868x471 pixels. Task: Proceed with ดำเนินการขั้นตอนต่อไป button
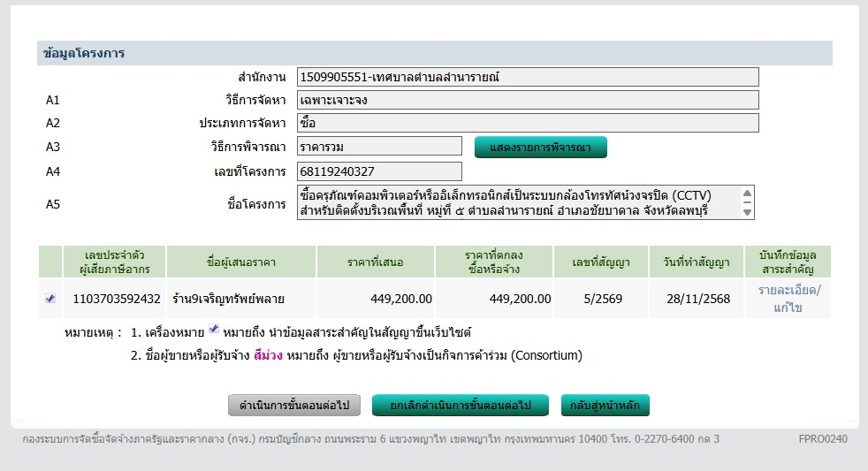coord(295,406)
